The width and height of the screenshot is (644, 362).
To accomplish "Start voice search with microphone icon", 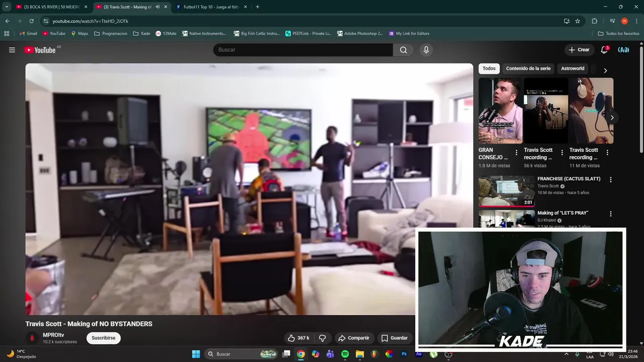I will point(426,50).
